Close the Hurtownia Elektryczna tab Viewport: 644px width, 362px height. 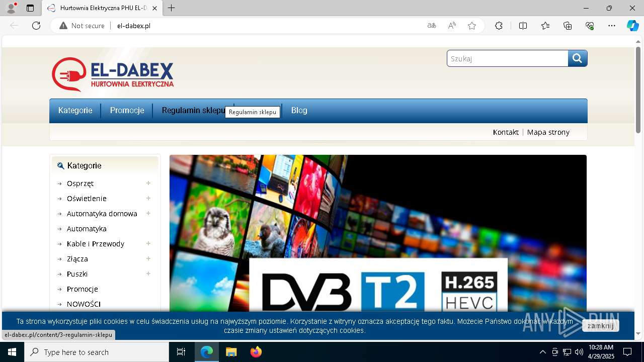pos(154,8)
